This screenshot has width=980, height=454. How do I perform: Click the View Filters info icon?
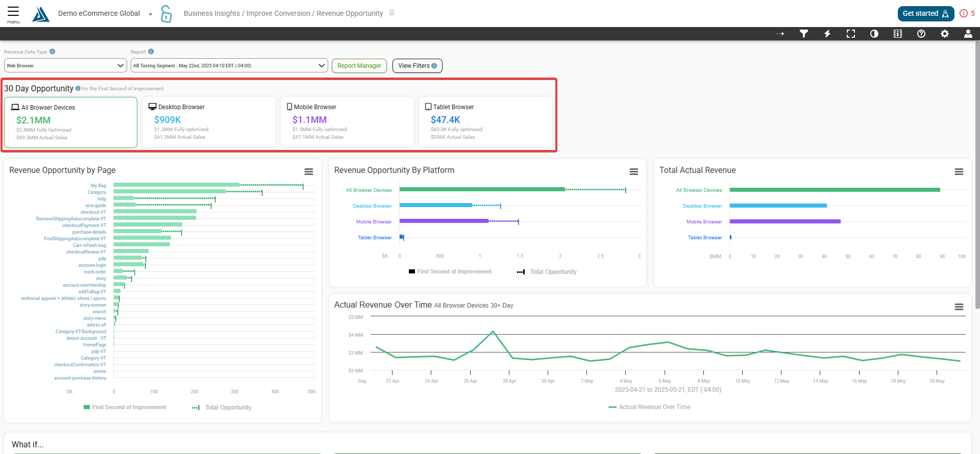[x=434, y=66]
